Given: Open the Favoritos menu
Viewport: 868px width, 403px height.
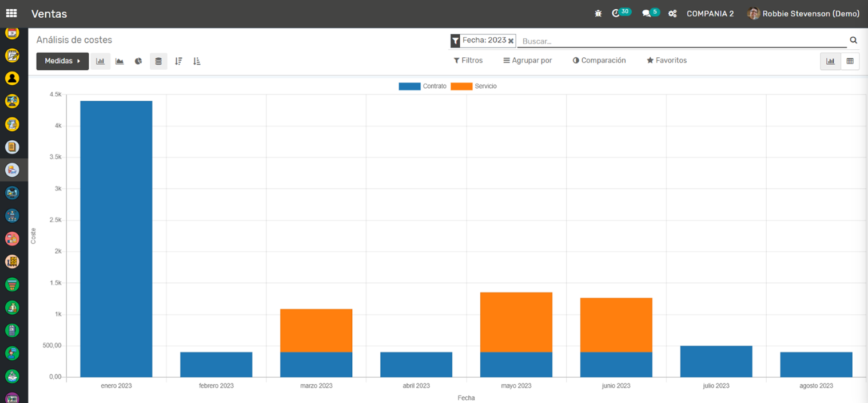Looking at the screenshot, I should coord(667,60).
